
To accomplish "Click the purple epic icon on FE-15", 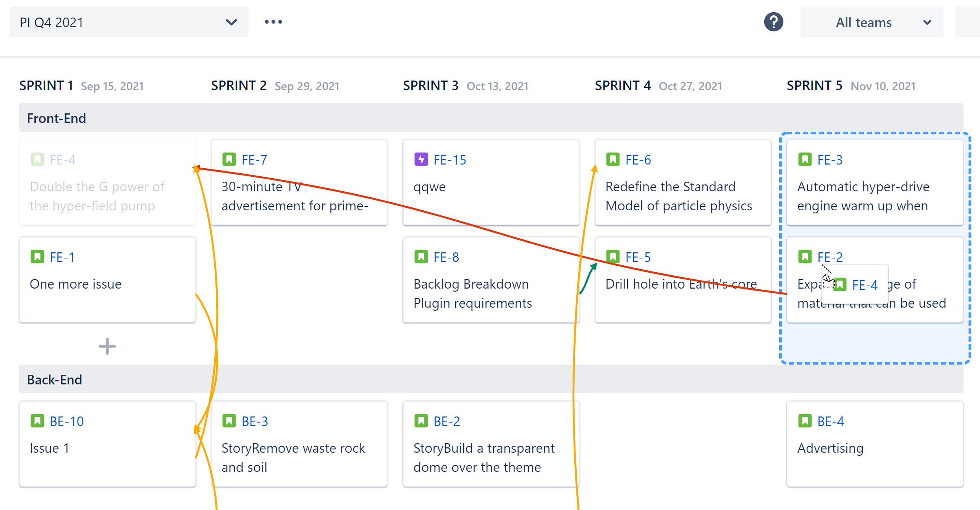I will [421, 159].
